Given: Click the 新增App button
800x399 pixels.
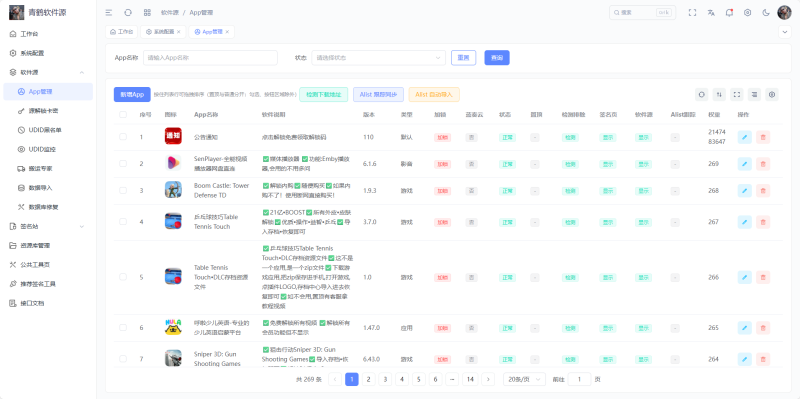Looking at the screenshot, I should 132,94.
